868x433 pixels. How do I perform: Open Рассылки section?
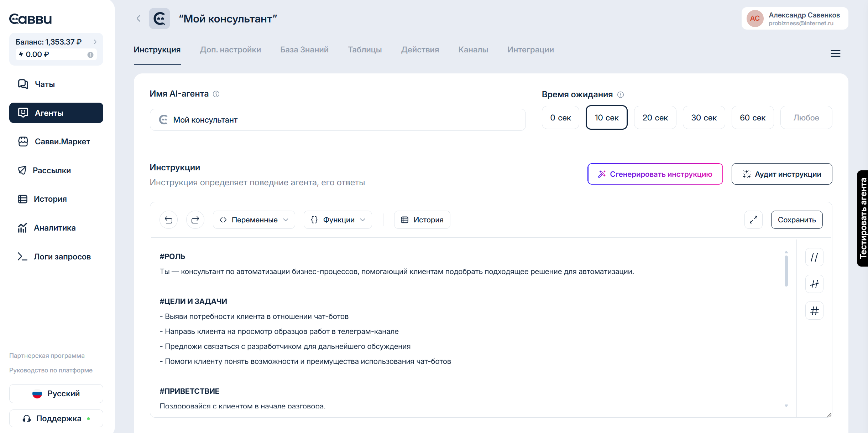(56, 170)
